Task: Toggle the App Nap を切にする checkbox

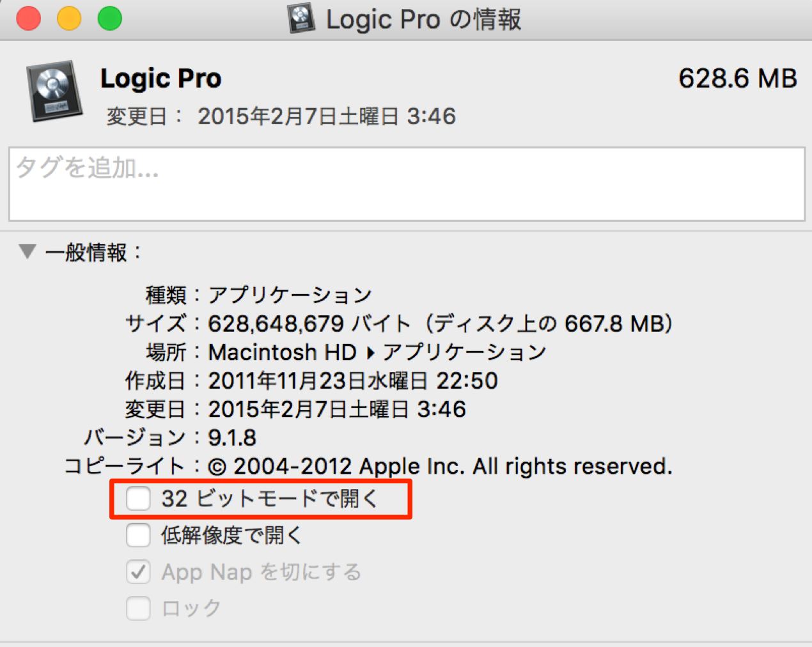Action: (138, 572)
